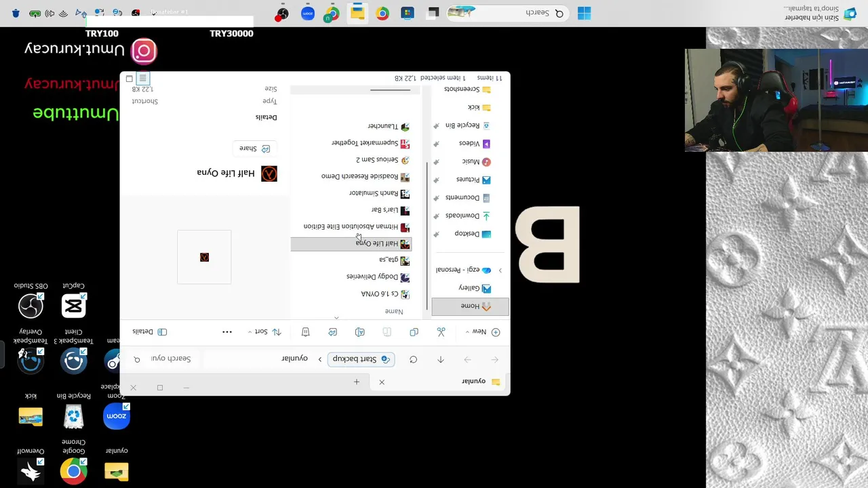Switch to large thumbnails view icon in status bar

pos(130,79)
